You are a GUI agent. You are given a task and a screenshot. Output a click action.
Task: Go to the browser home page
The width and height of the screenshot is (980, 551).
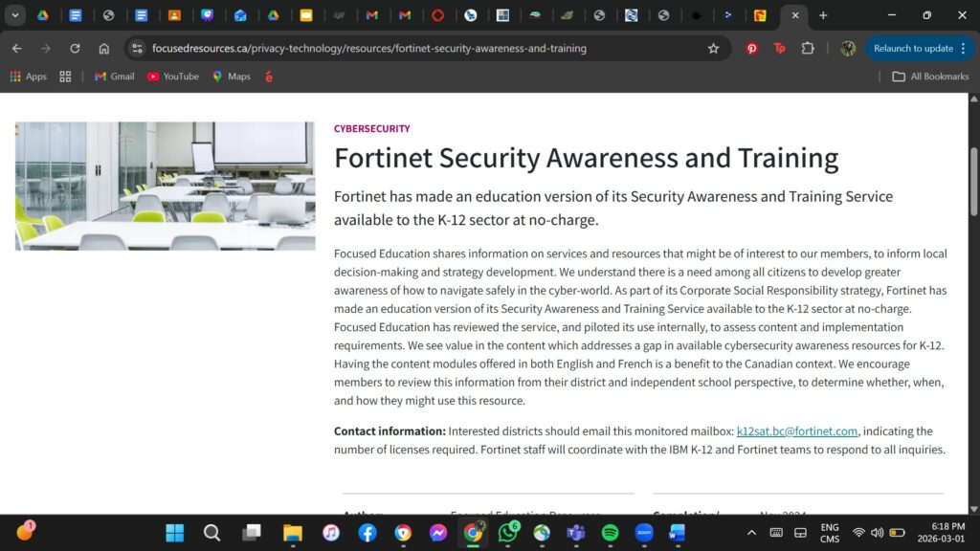[x=104, y=48]
